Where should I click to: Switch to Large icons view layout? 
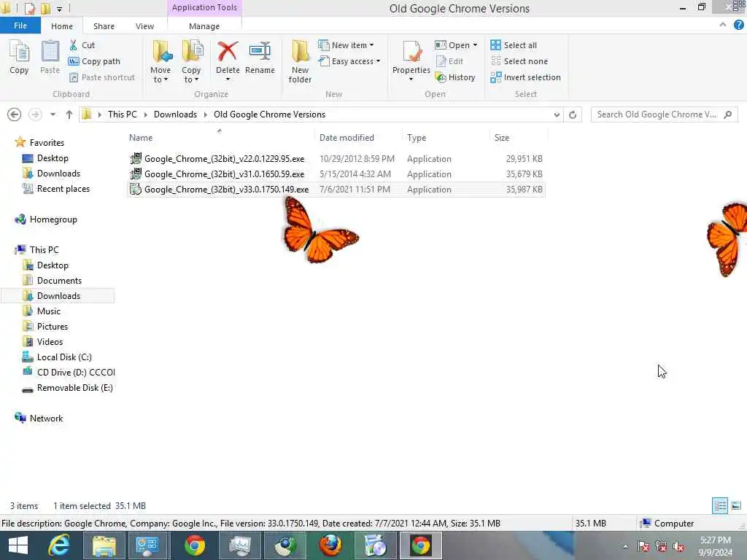point(736,505)
